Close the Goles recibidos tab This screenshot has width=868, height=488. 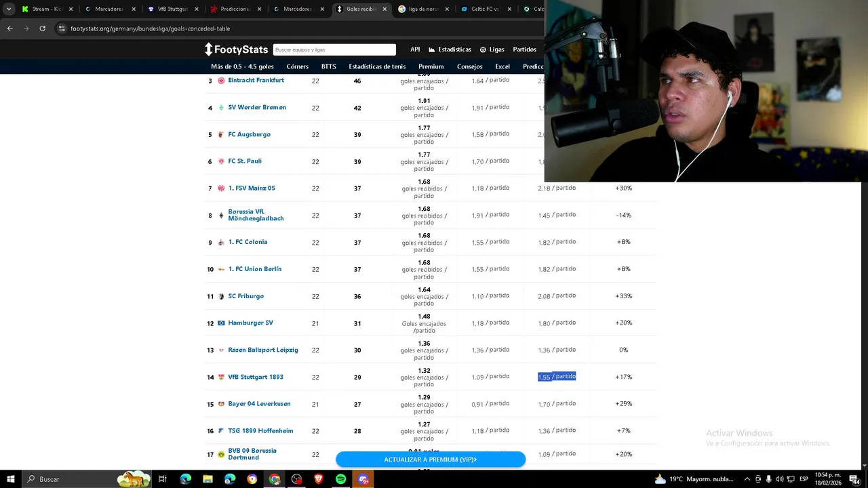point(384,9)
